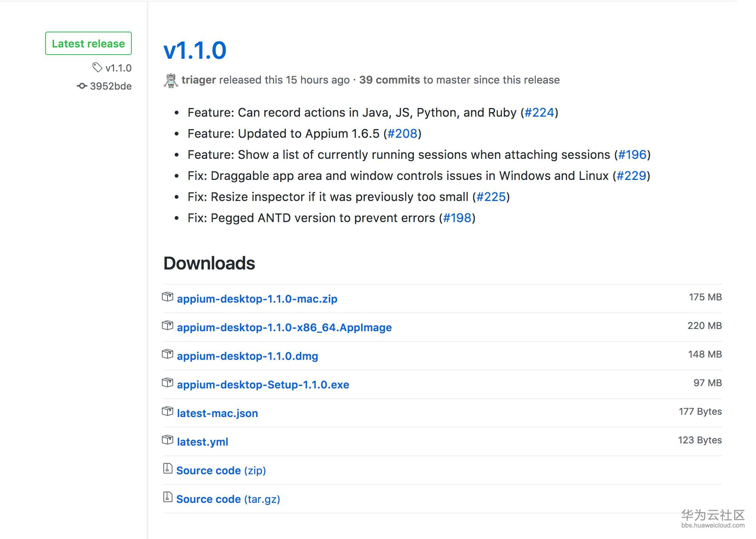Open commit 3952bde link
Image resolution: width=756 pixels, height=539 pixels.
pyautogui.click(x=111, y=86)
